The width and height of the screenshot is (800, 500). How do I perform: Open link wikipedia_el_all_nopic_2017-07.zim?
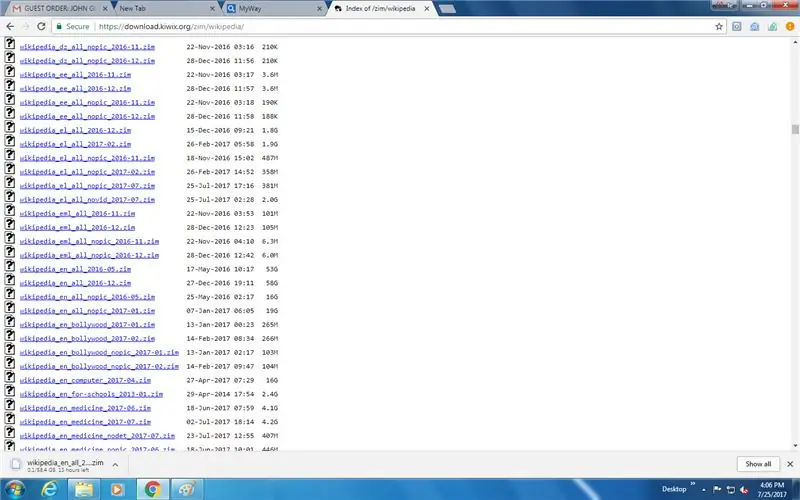[x=87, y=186]
